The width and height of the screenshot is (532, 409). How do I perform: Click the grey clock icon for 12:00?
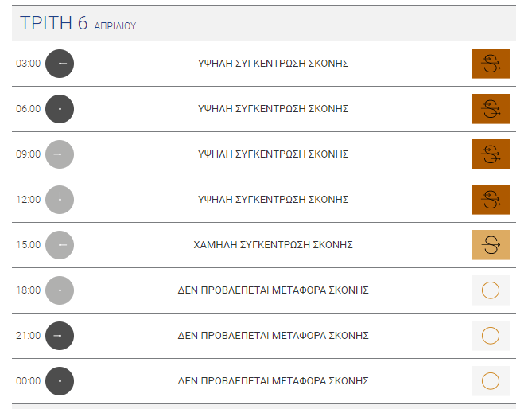click(x=60, y=200)
